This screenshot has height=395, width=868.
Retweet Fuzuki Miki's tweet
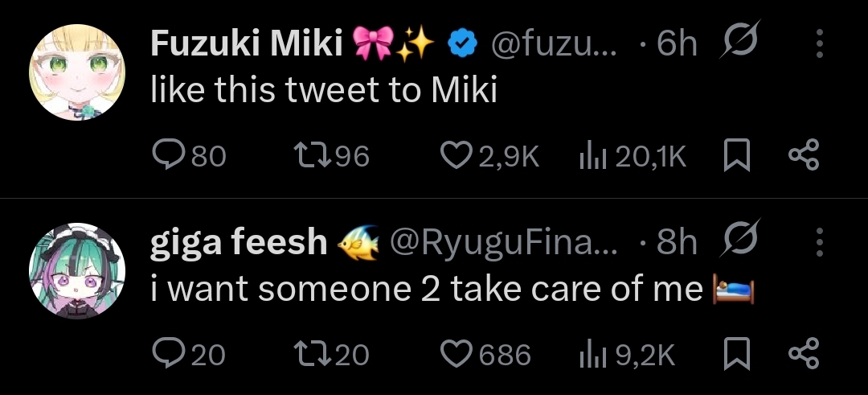304,155
